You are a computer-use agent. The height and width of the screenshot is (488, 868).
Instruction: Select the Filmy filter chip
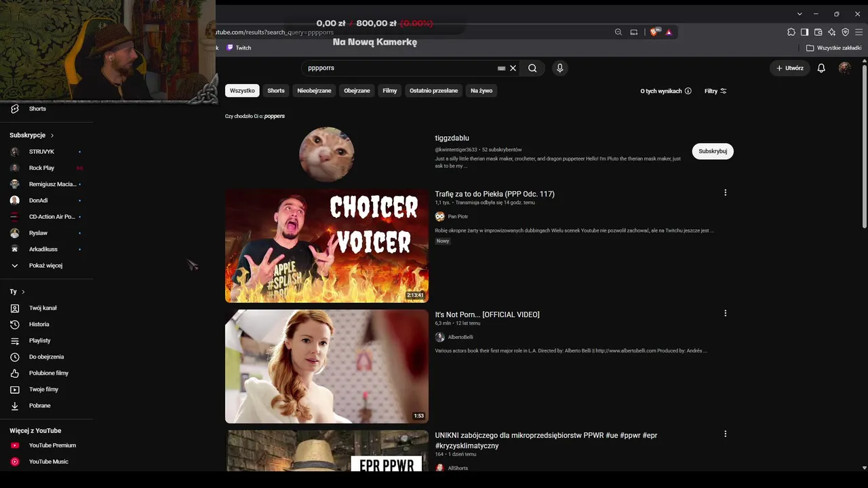(390, 91)
